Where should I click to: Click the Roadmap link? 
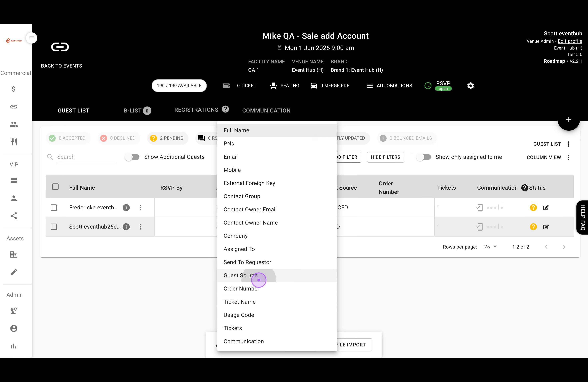pos(554,61)
